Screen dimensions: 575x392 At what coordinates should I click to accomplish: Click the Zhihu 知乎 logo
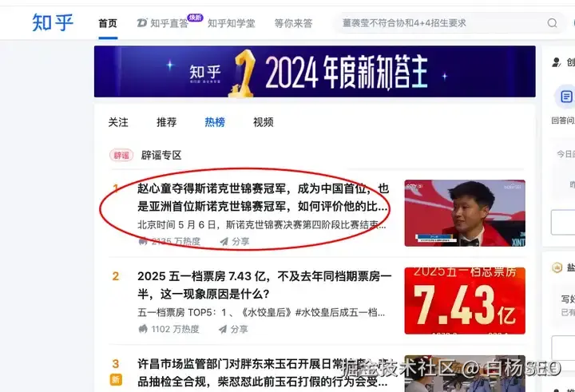53,22
